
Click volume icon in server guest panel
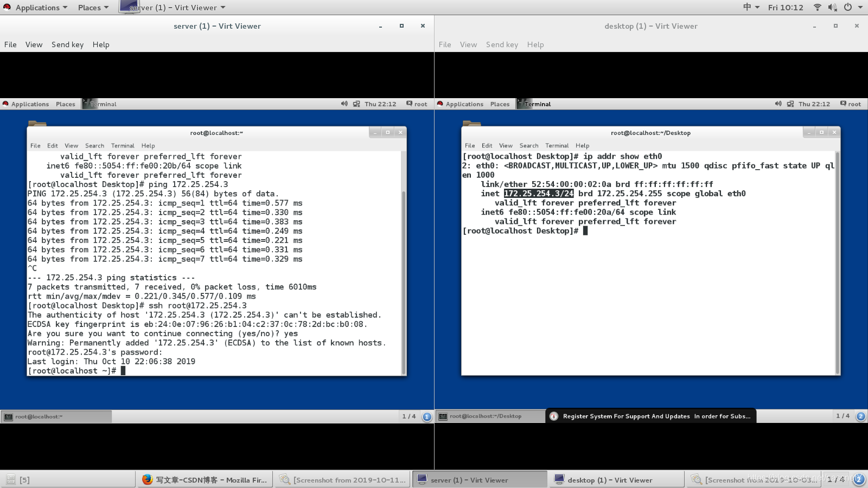pos(344,104)
